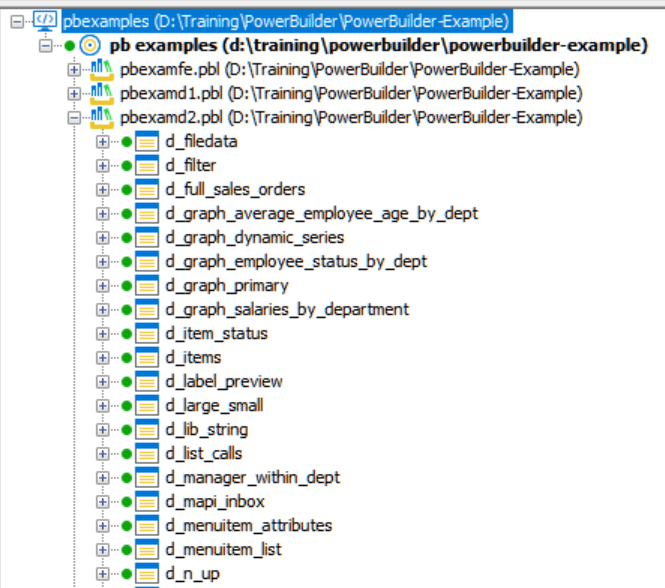Click the pbexamfe.pbl library icon
Viewport: 665px width, 588px height.
(x=102, y=70)
